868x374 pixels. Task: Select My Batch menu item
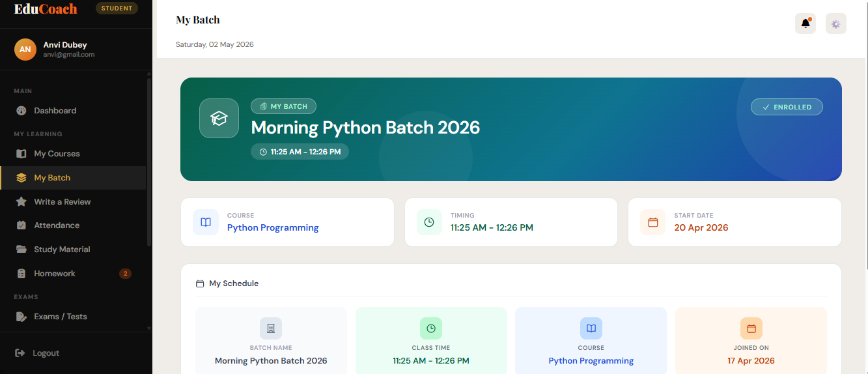(73, 178)
